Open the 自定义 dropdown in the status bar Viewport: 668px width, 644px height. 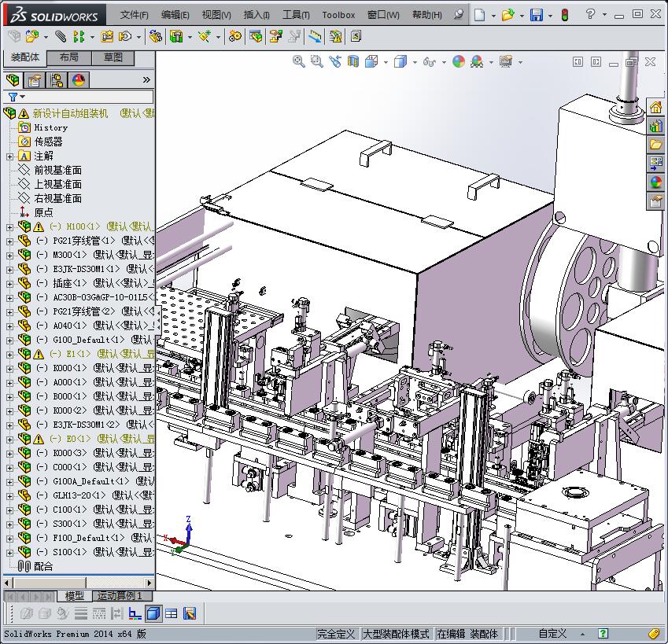[552, 633]
